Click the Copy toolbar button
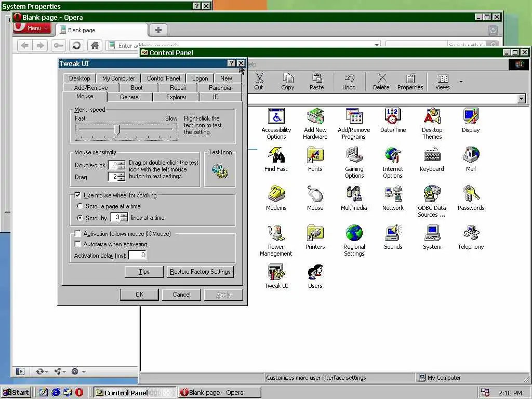Viewport: 532px width, 399px height. click(x=288, y=82)
